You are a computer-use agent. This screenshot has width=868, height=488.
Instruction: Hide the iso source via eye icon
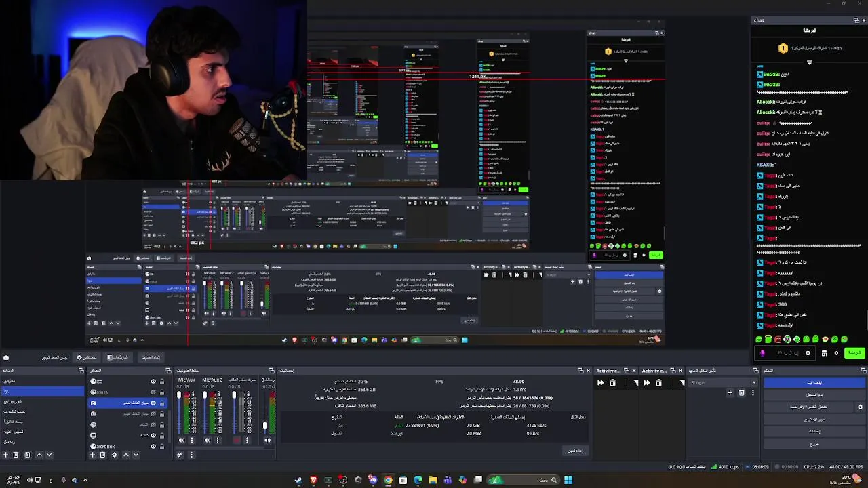153,382
